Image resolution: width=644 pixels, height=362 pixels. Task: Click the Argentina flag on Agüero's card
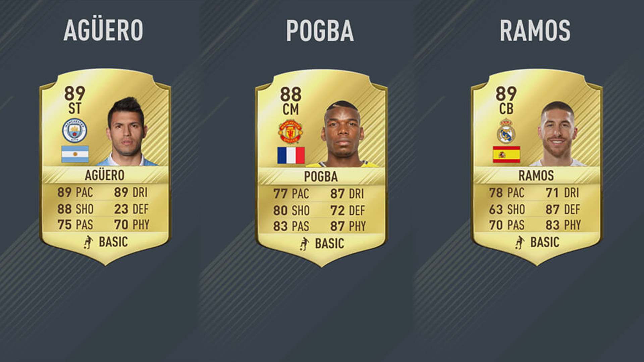click(x=75, y=154)
